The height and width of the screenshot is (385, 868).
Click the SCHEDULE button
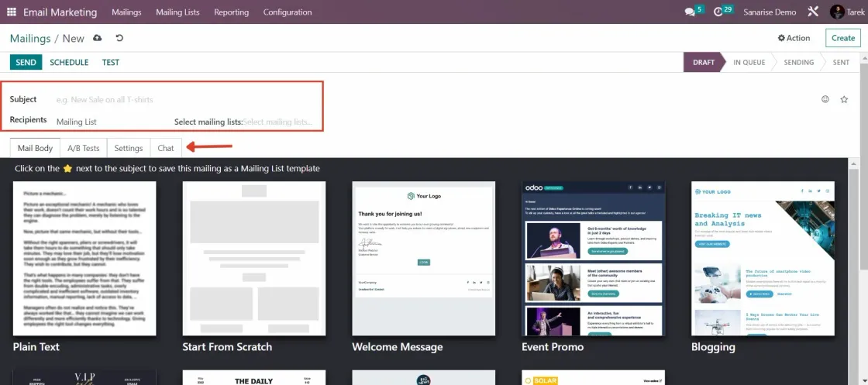[69, 63]
